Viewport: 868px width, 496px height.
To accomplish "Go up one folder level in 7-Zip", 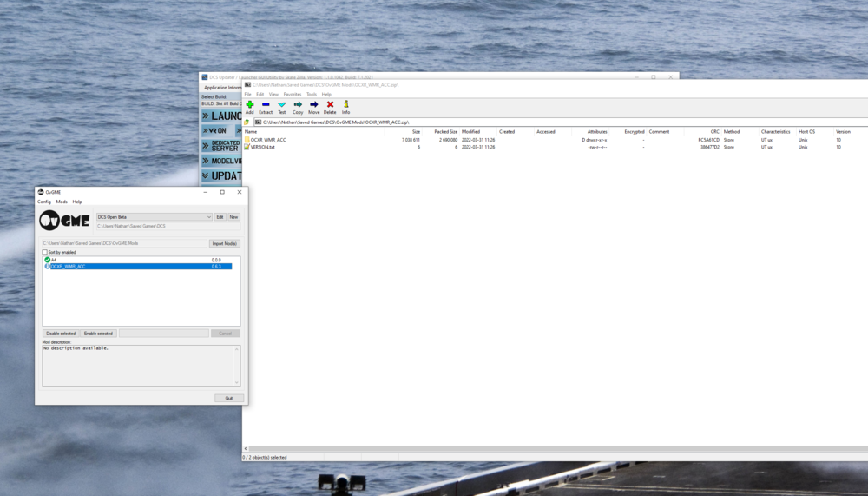I will [247, 122].
